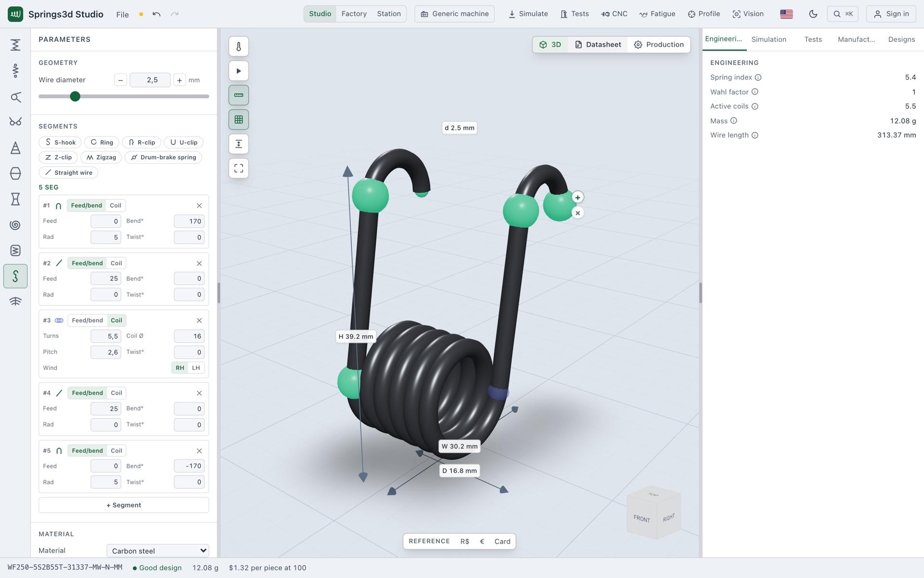Click the Springs3d Studio logo
Screen dimensions: 924x578
(x=15, y=14)
